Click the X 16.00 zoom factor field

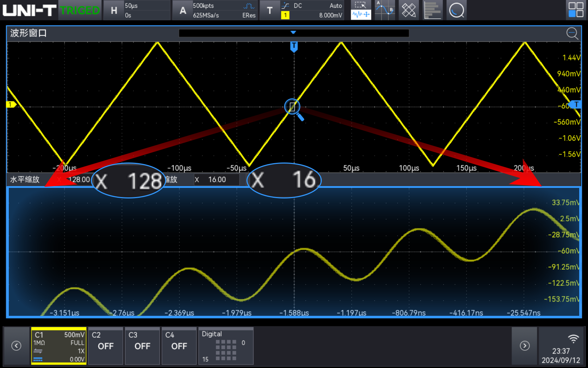click(217, 180)
